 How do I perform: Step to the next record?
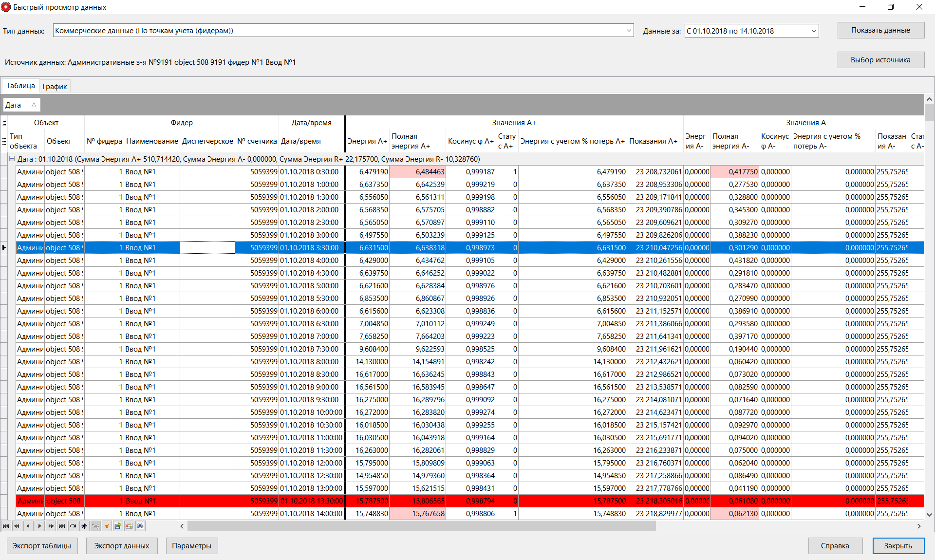point(39,526)
